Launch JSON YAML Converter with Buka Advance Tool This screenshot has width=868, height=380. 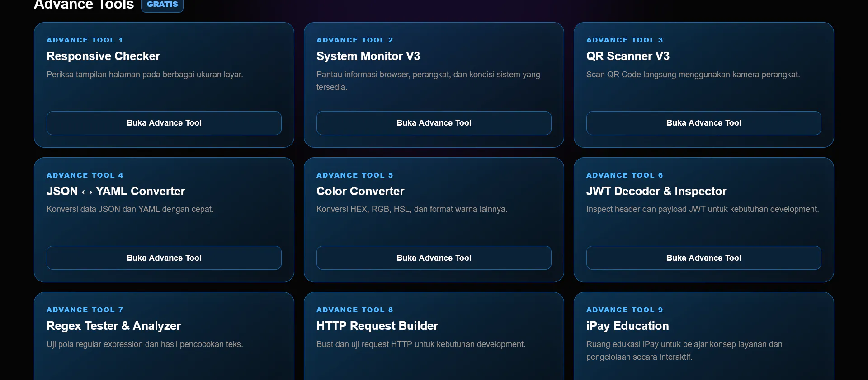164,258
